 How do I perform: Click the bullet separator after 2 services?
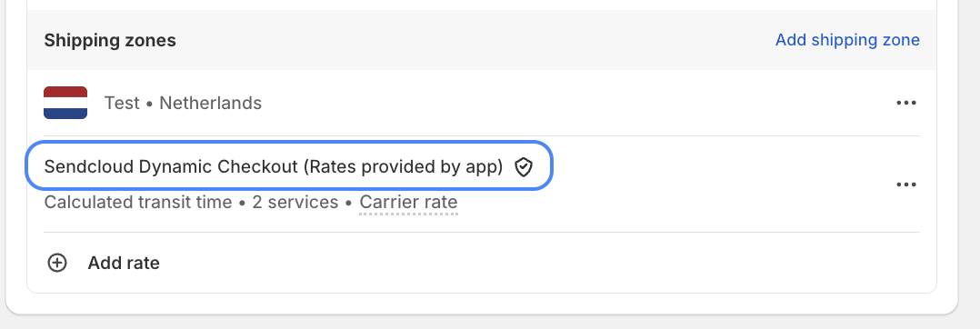click(349, 203)
